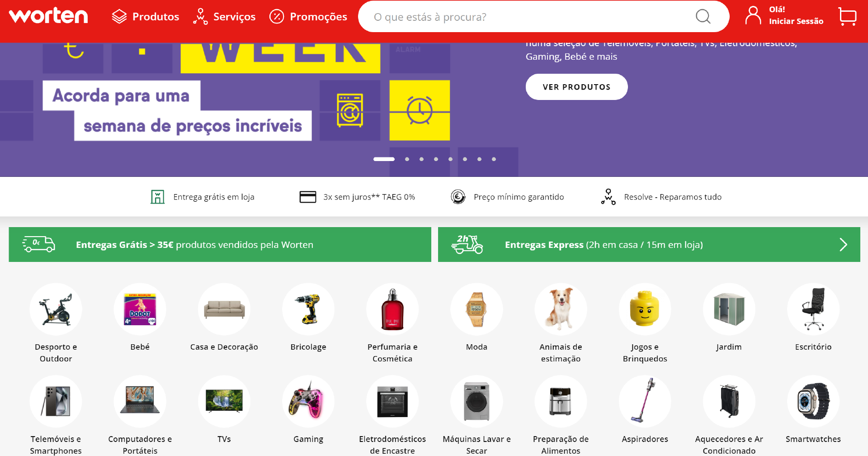The image size is (868, 456).
Task: Open the Bebé diapers category
Action: tap(140, 309)
